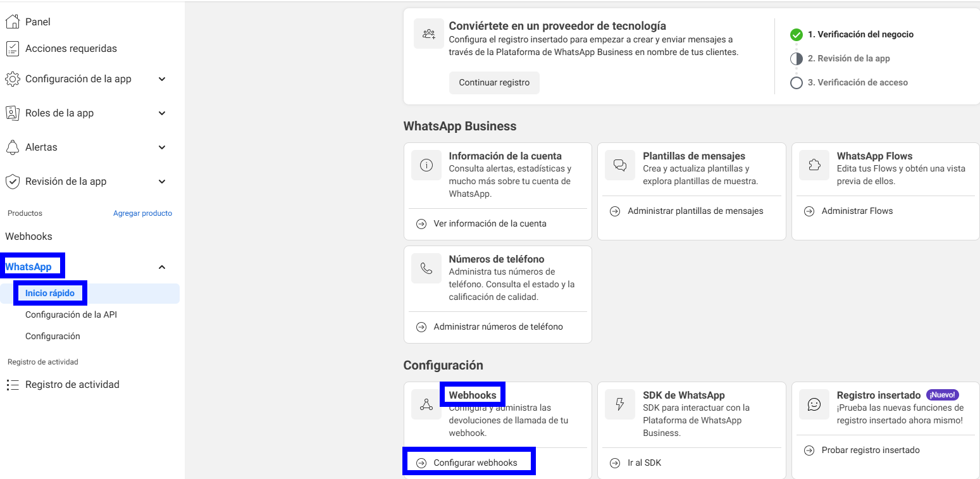Viewport: 980px width, 479px height.
Task: Click the WhatsApp Flows puzzle icon
Action: pos(814,166)
